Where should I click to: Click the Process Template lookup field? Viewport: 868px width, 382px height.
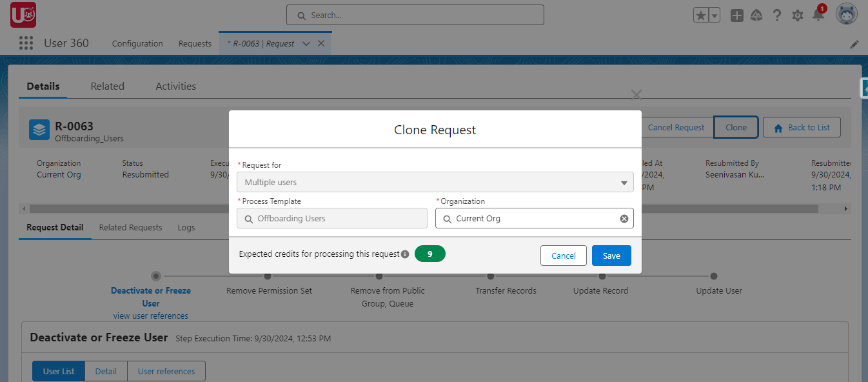(x=332, y=218)
